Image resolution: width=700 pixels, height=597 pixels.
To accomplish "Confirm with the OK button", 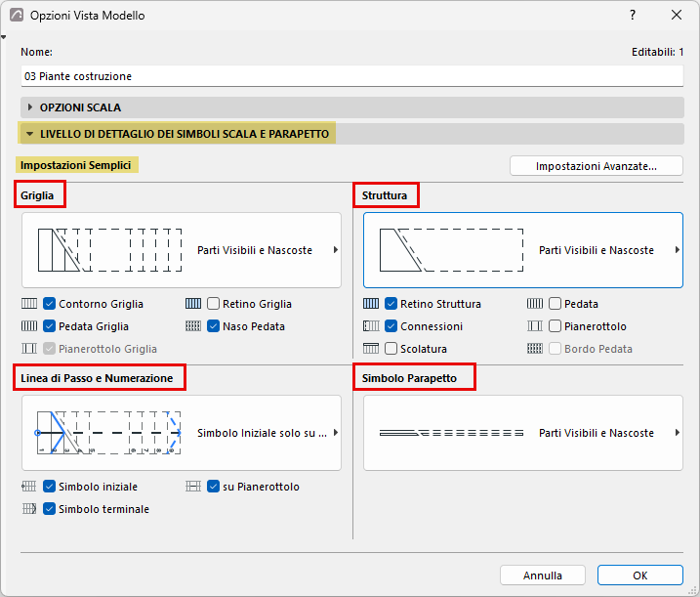I will [640, 576].
